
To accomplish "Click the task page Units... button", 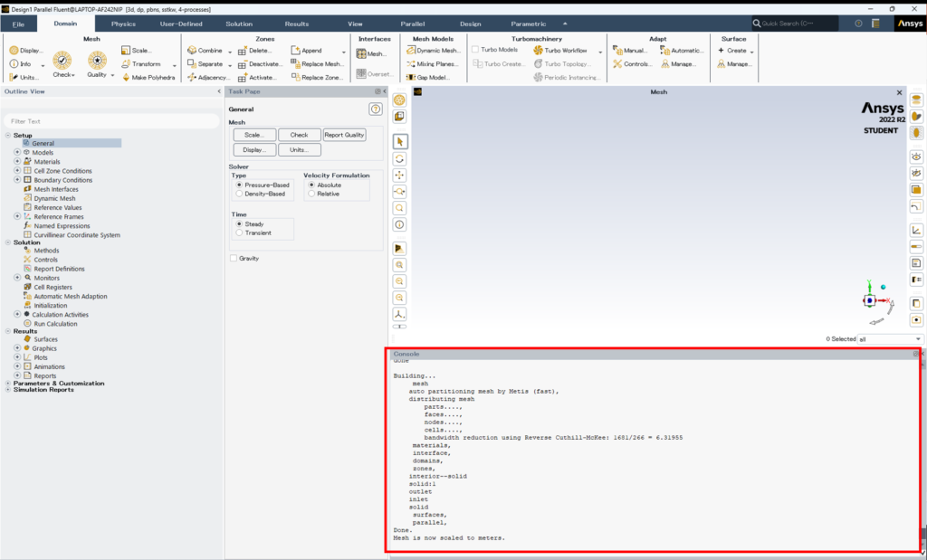I will click(299, 150).
